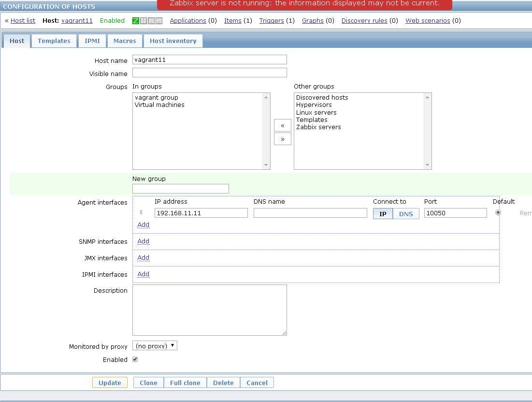
Task: Select 'Templates' in Other groups list
Action: click(x=312, y=119)
